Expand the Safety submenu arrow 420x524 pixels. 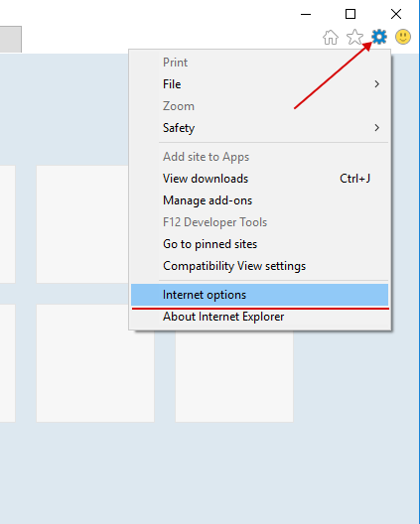[377, 128]
